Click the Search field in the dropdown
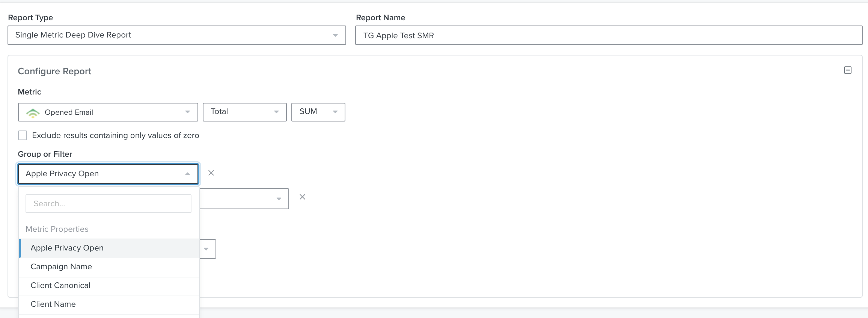This screenshot has height=318, width=868. tap(108, 204)
